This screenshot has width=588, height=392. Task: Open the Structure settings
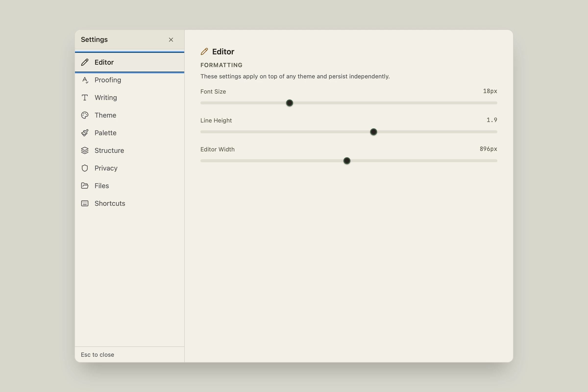tap(130, 150)
